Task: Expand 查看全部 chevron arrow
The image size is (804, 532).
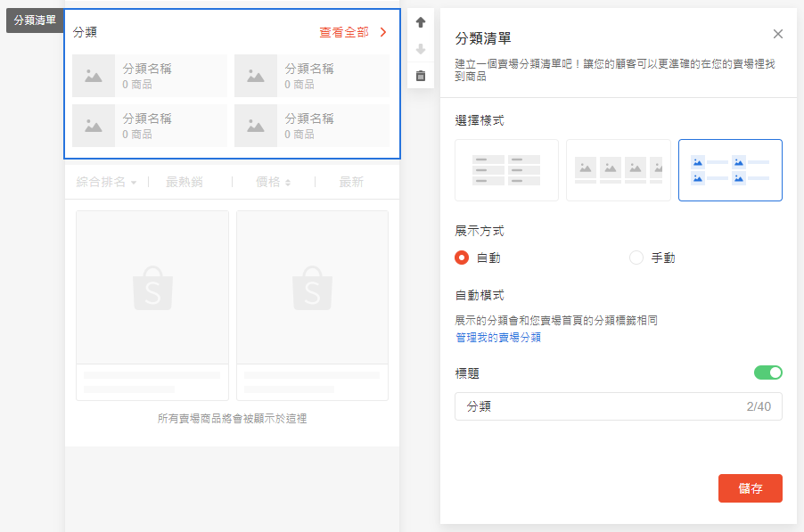Action: [383, 32]
